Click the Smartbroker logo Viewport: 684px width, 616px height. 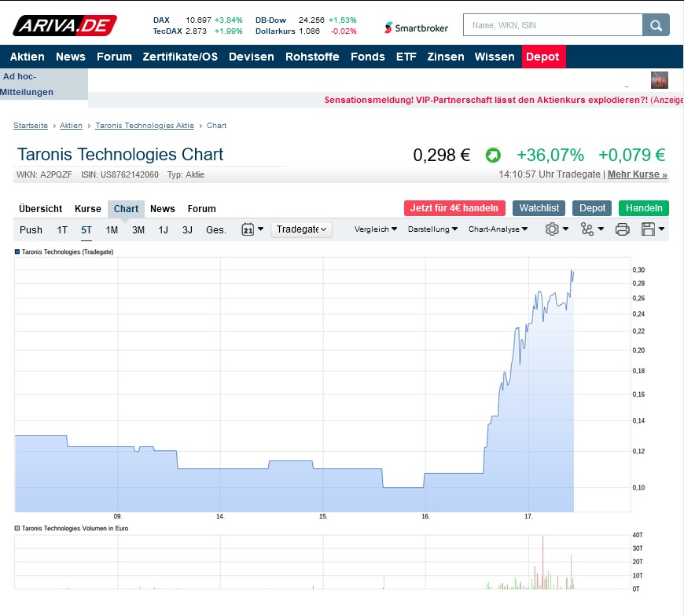(x=417, y=27)
